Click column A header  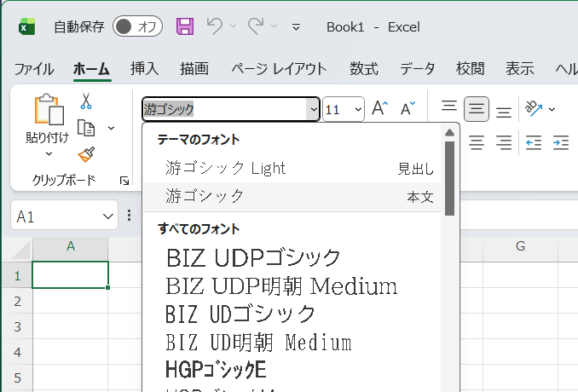(71, 246)
